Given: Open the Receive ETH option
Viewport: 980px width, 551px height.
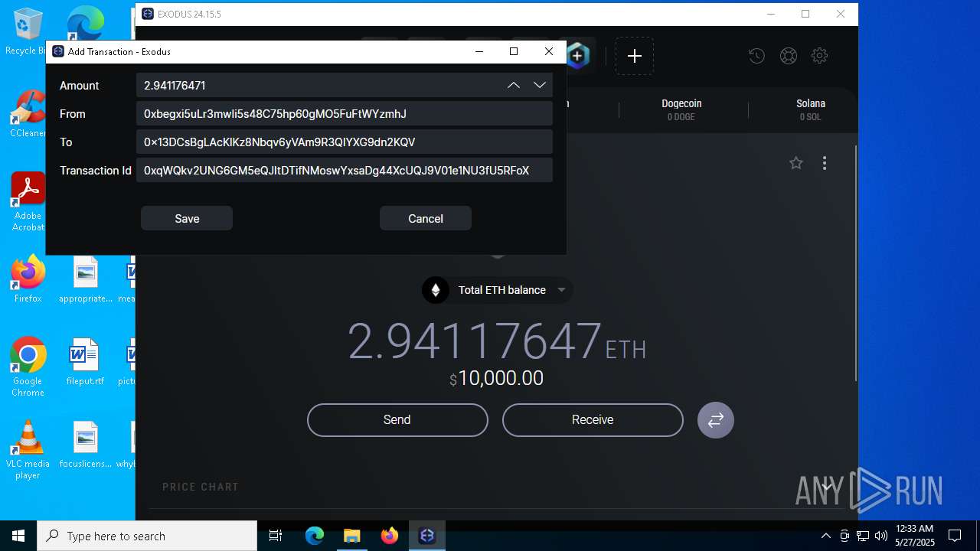Looking at the screenshot, I should coord(593,419).
